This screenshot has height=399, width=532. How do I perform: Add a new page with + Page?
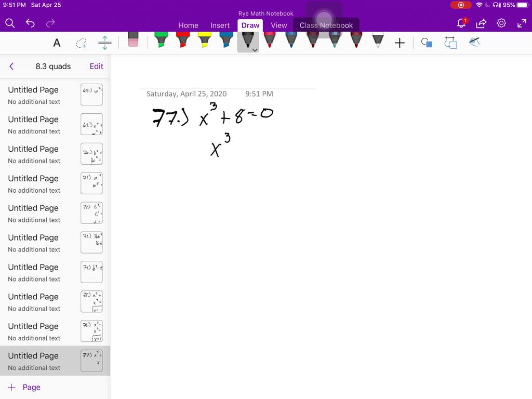[24, 387]
